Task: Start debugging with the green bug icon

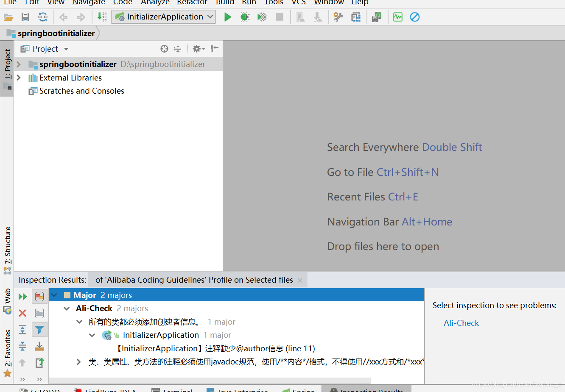Action: tap(245, 17)
